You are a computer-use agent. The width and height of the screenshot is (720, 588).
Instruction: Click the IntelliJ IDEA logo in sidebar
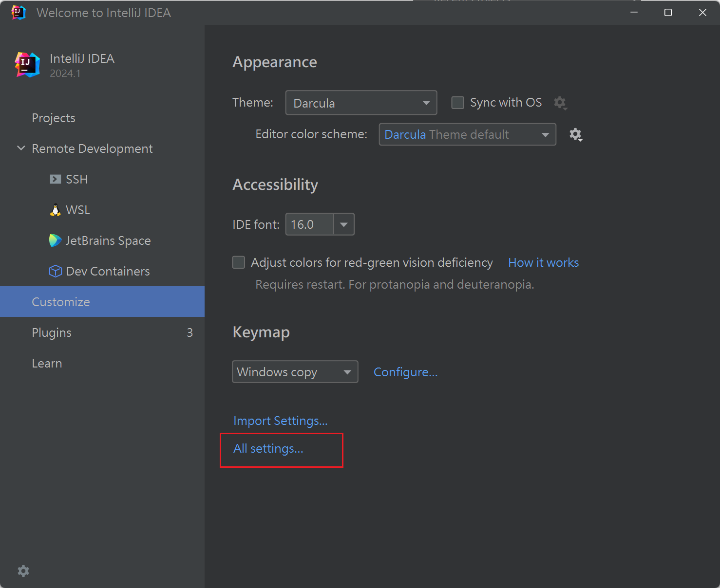(x=27, y=65)
